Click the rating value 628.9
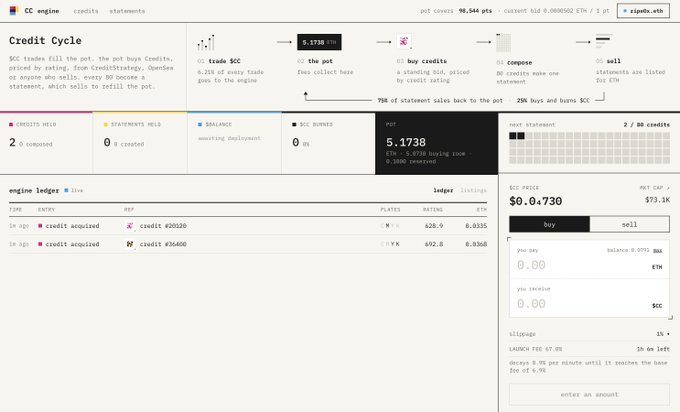The image size is (680, 412). (434, 226)
